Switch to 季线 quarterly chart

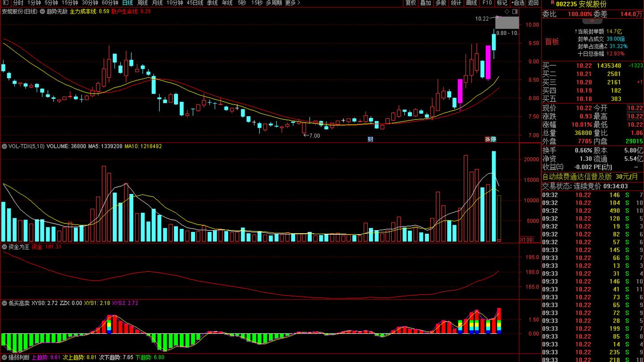click(x=212, y=3)
